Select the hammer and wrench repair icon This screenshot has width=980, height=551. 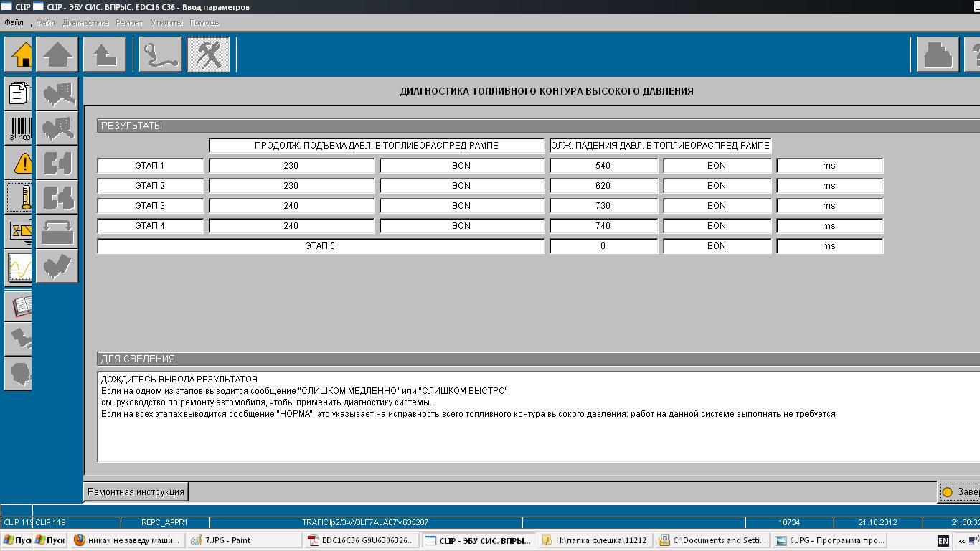(x=208, y=55)
